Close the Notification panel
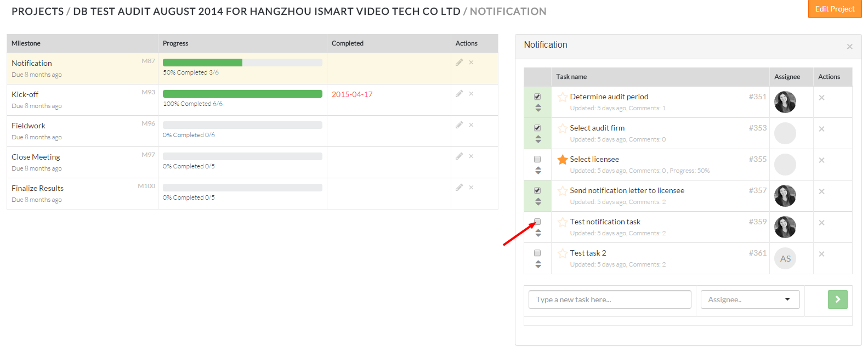Viewport: 868px width, 356px height. [x=849, y=47]
